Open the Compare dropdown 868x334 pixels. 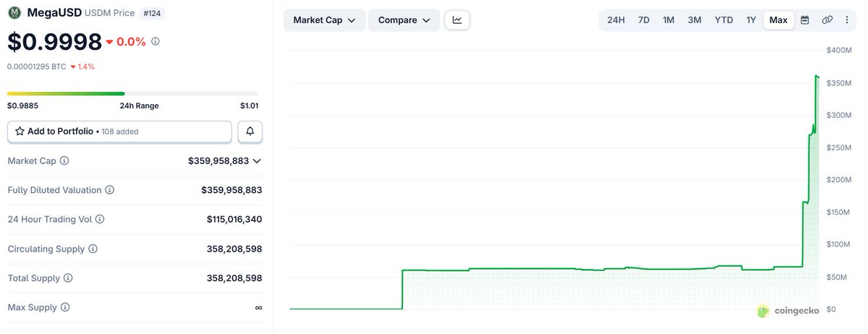404,20
